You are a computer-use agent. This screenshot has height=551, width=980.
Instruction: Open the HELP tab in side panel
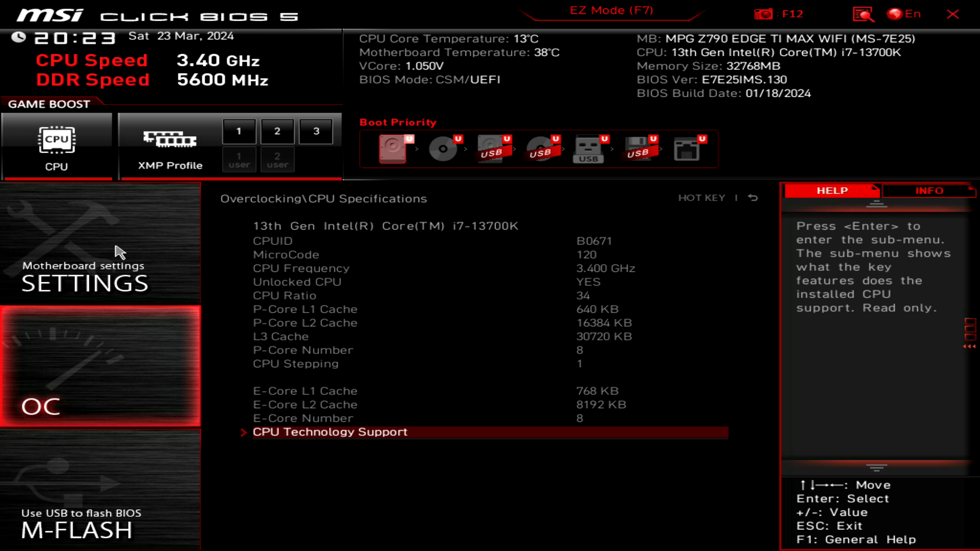click(x=832, y=190)
